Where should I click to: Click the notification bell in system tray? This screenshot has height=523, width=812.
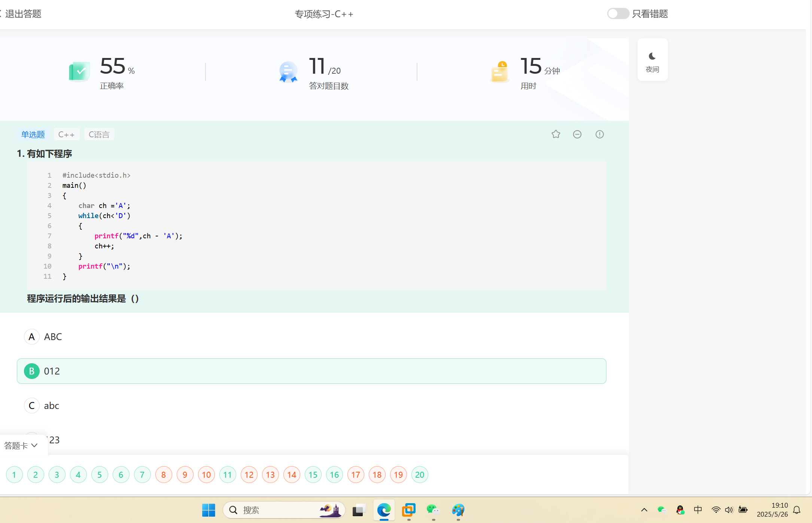click(x=797, y=510)
